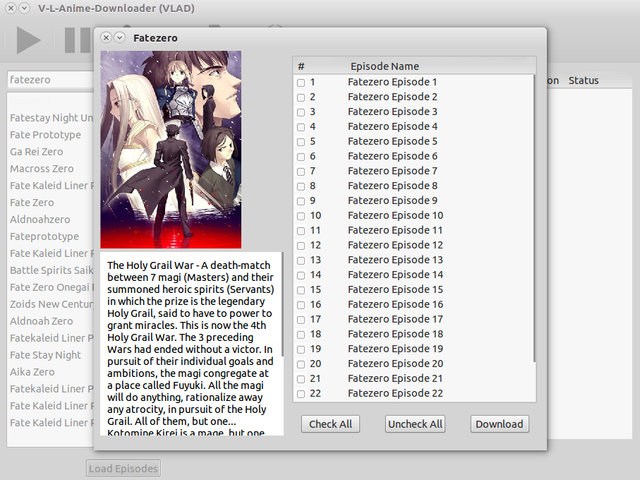This screenshot has width=640, height=480.
Task: Minimize the Fatezero dialog with the arrow button
Action: (x=119, y=38)
